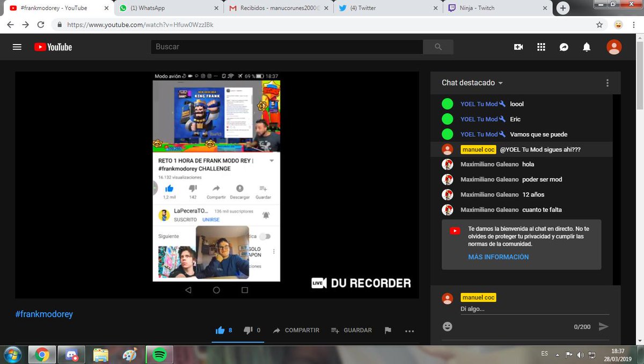Click the ES language indicator in tray

[545, 354]
